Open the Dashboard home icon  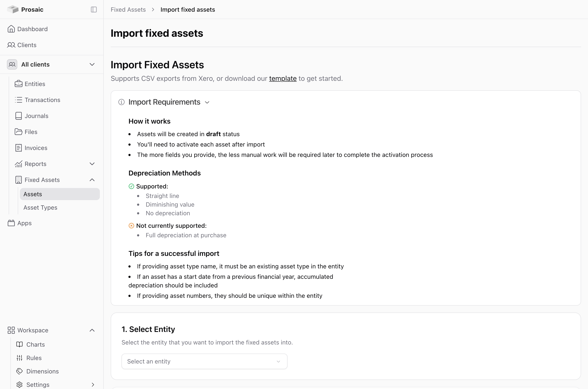(x=11, y=29)
